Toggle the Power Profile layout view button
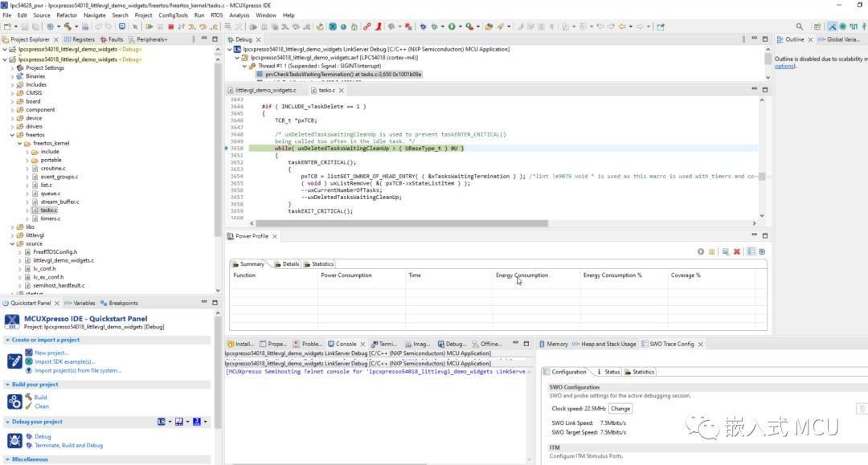868x465 pixels. 751,251
